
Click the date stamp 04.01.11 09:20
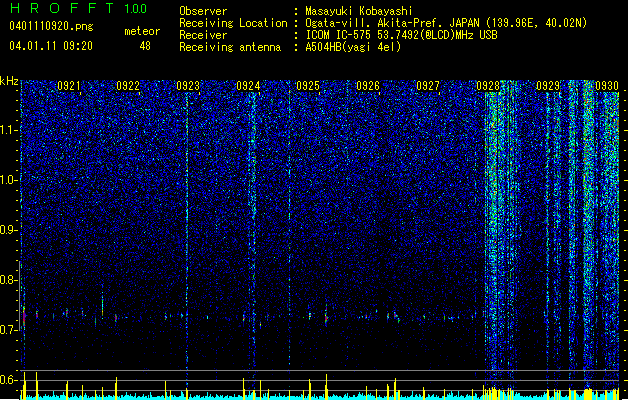pos(51,46)
